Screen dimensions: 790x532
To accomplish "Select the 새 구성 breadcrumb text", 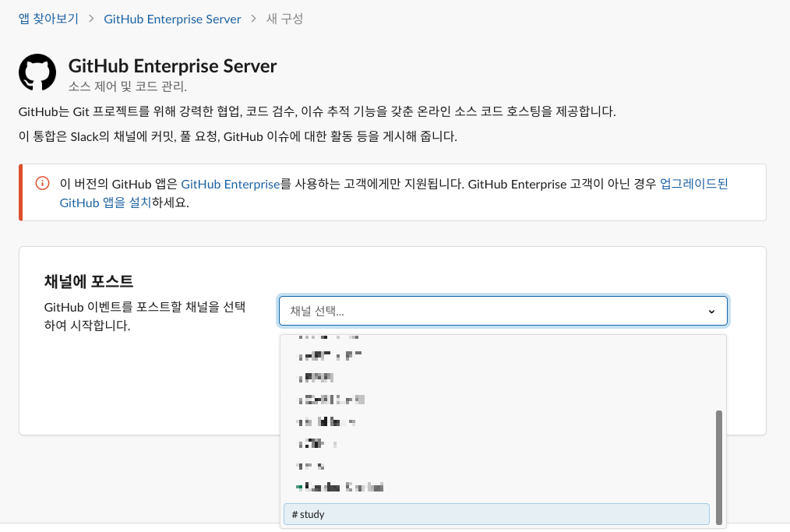I will (284, 19).
